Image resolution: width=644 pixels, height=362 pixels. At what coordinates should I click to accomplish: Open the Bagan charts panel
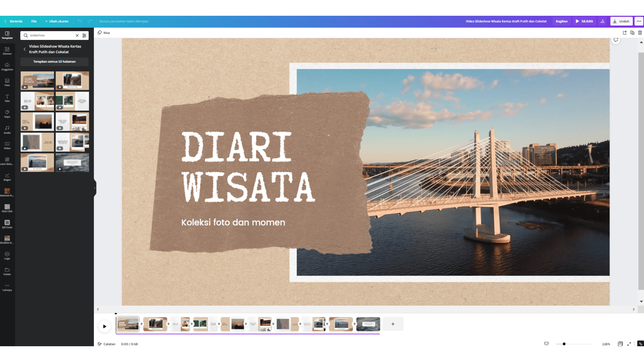tap(7, 177)
